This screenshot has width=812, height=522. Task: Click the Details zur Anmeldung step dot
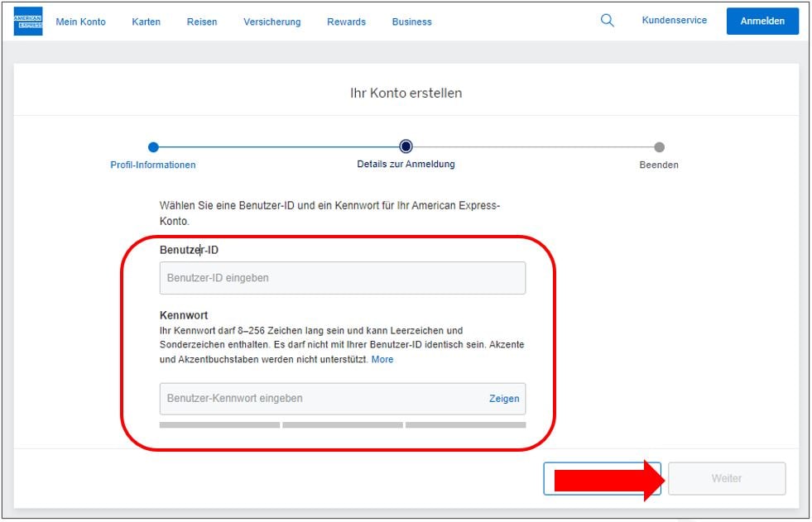(x=406, y=147)
